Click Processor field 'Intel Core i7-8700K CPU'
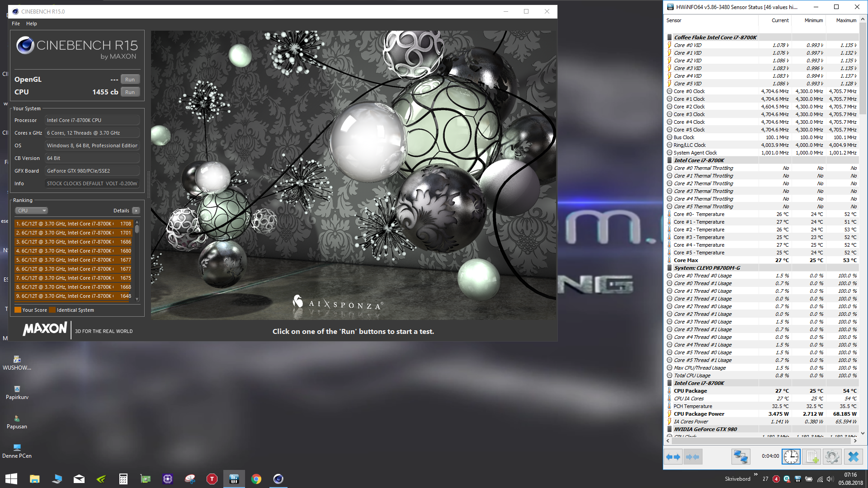Screen dimensions: 868x488 click(93, 120)
